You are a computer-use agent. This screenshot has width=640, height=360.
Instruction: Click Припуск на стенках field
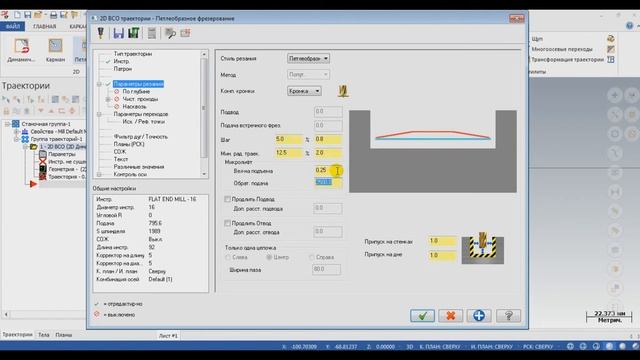442,241
